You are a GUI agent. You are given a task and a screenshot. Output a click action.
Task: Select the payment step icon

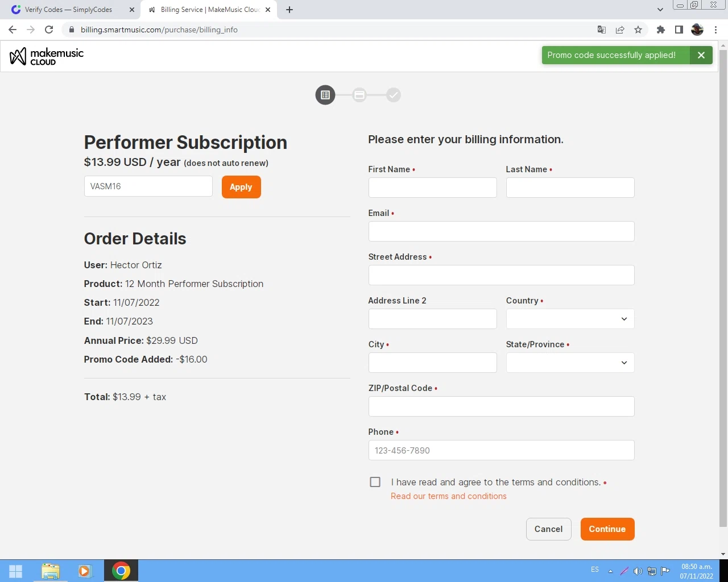click(x=359, y=95)
